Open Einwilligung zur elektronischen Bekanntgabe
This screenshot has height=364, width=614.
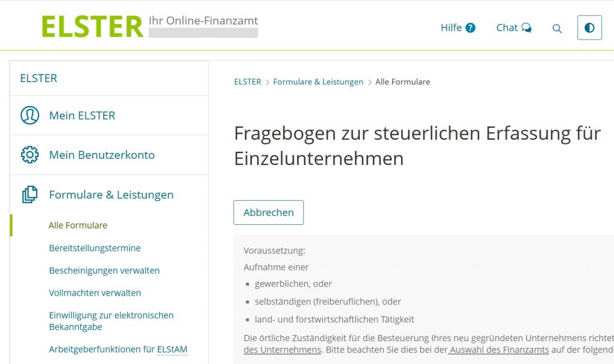point(111,321)
